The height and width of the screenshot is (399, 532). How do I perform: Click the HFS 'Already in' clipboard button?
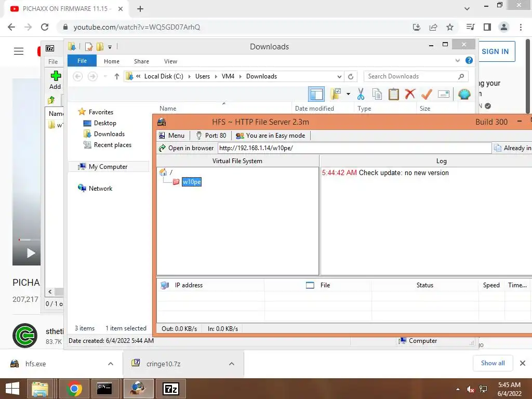tap(513, 148)
